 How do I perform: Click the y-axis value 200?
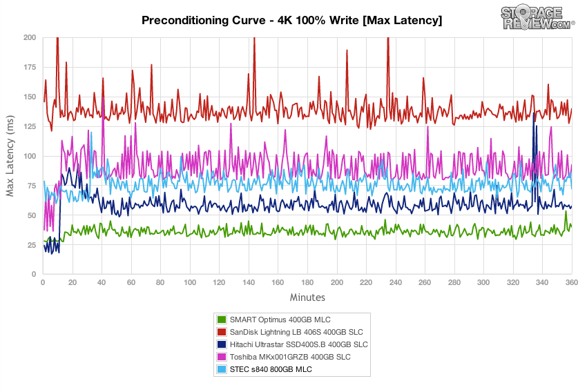click(x=30, y=37)
